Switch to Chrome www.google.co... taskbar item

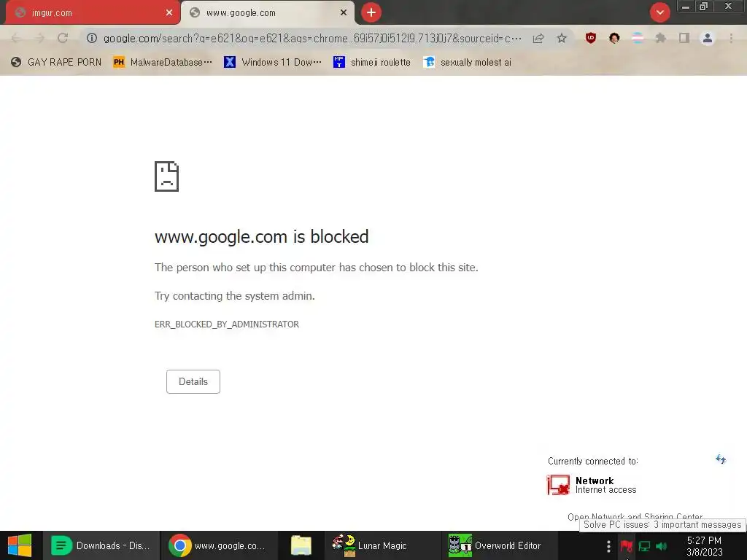click(217, 545)
